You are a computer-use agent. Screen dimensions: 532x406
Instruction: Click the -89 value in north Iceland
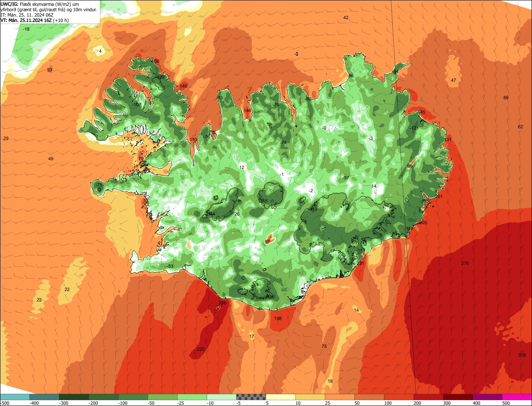pos(308,99)
